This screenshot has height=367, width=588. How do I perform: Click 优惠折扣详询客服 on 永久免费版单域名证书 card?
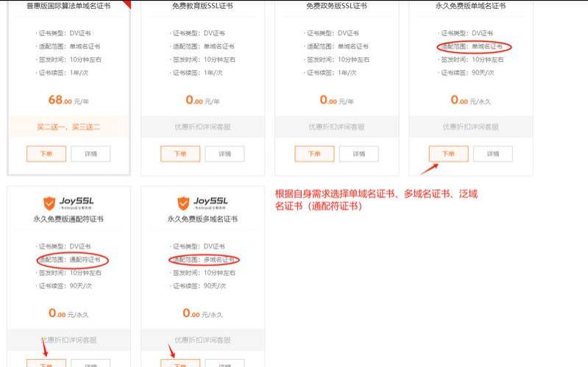coord(471,127)
